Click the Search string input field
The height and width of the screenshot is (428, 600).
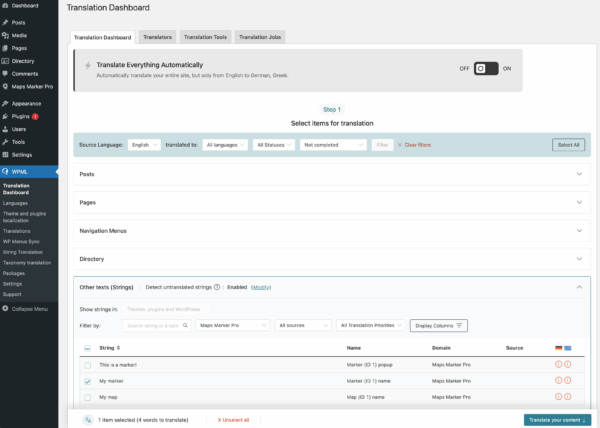157,325
